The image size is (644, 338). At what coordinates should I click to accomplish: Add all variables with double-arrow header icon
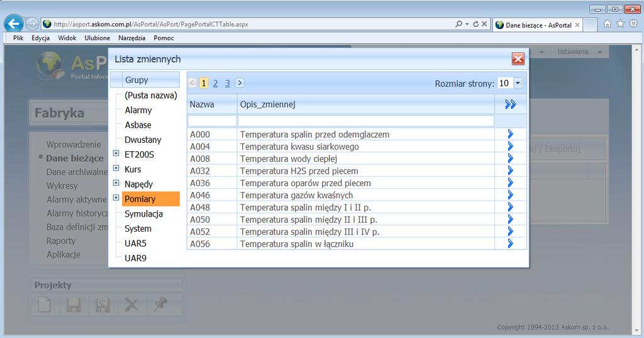click(511, 104)
